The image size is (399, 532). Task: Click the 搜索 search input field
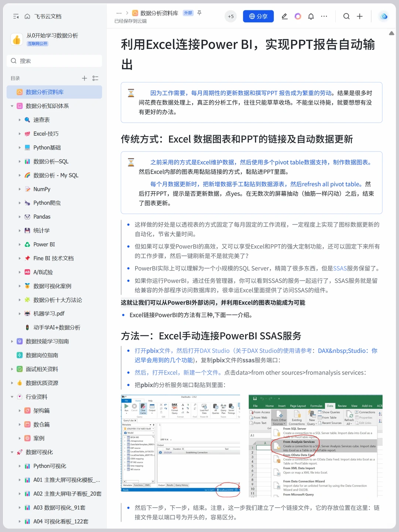tap(54, 61)
